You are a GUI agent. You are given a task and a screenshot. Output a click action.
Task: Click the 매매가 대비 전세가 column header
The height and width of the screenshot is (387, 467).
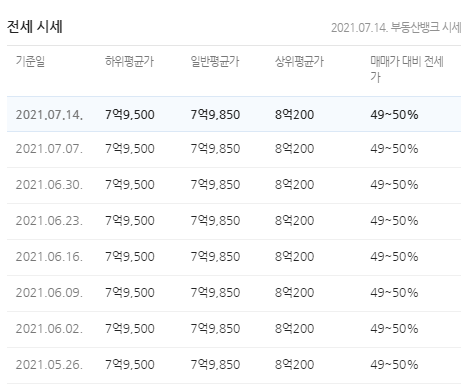(x=407, y=69)
